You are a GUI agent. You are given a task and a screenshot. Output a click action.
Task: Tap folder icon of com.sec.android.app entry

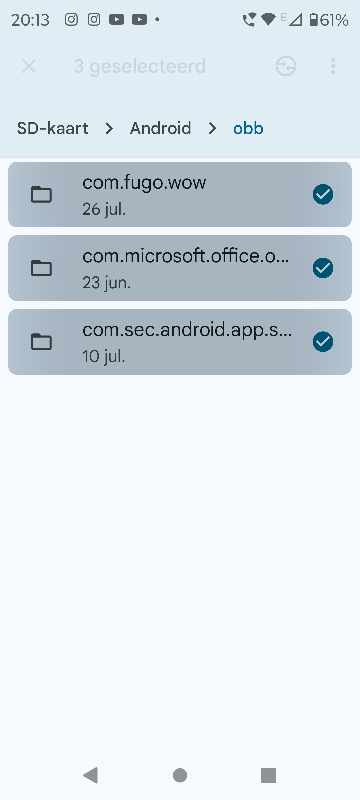(41, 341)
